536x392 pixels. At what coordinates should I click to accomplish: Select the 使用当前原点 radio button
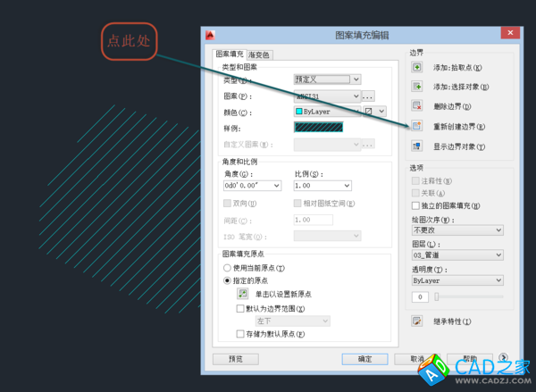(x=227, y=268)
